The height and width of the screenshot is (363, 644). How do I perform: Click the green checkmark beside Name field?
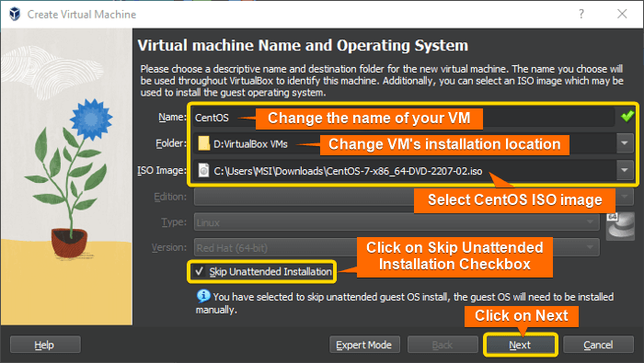click(x=627, y=117)
